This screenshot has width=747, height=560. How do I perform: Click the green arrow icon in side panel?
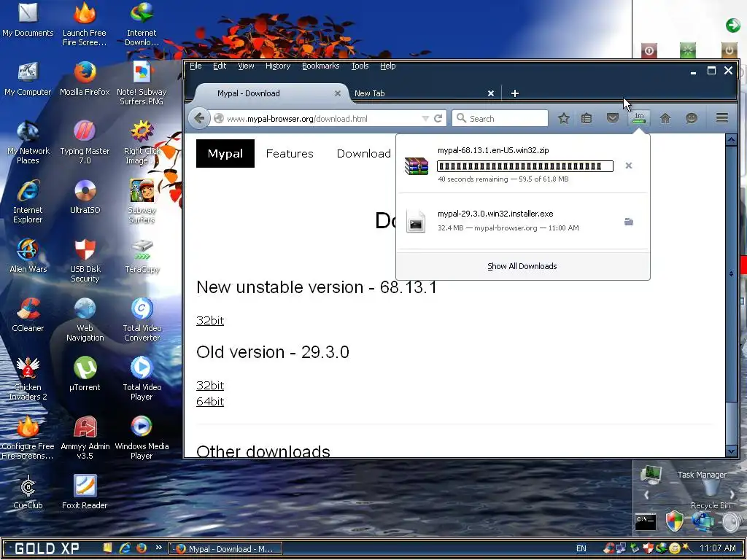point(732,25)
